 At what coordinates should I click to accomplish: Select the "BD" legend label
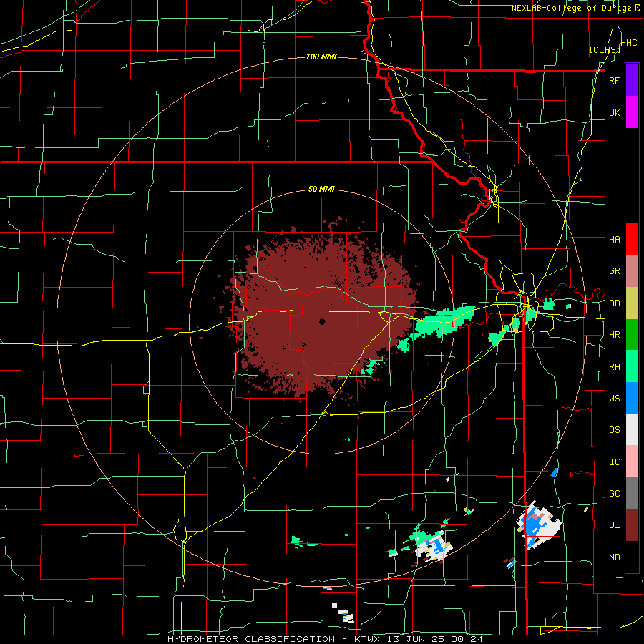[614, 303]
